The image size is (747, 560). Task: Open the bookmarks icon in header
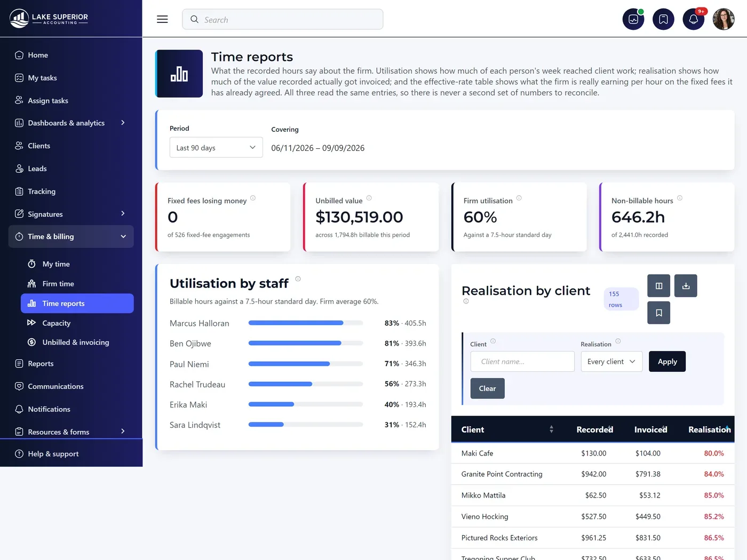663,19
